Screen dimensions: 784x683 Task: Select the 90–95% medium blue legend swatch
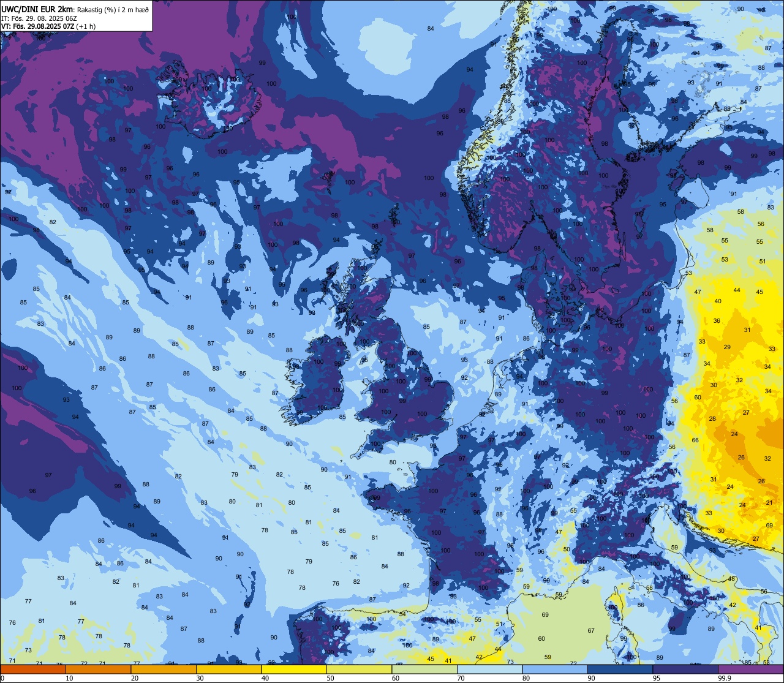620,669
